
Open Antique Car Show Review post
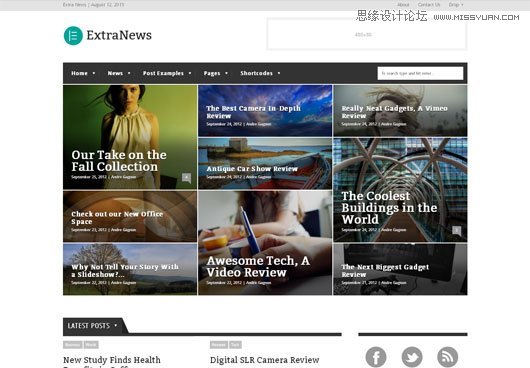coord(252,169)
